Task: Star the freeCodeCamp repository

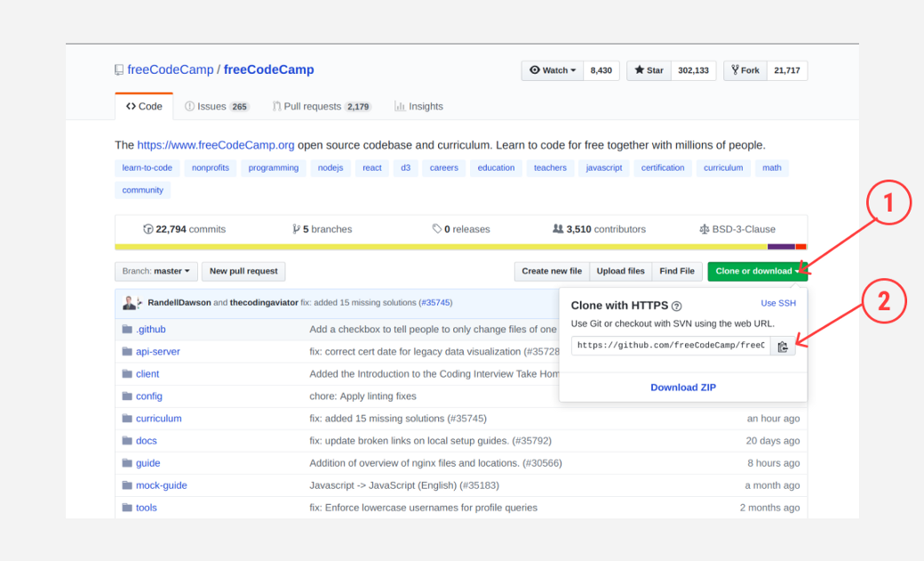Action: pyautogui.click(x=648, y=70)
